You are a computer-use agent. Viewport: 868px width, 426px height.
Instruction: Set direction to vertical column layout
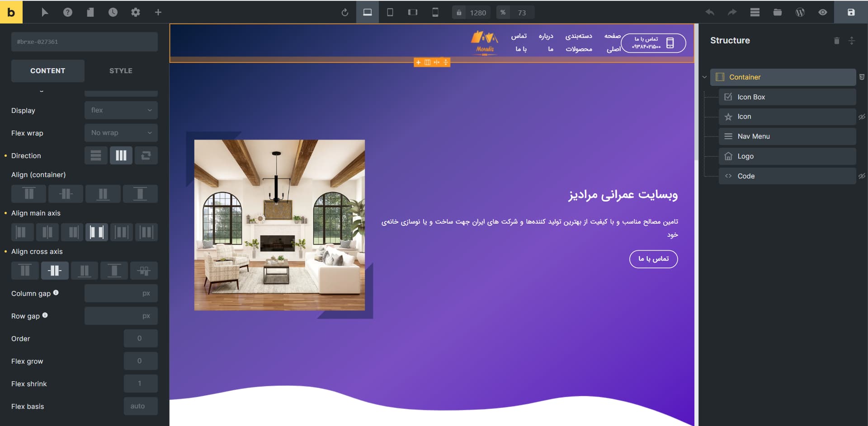[96, 155]
